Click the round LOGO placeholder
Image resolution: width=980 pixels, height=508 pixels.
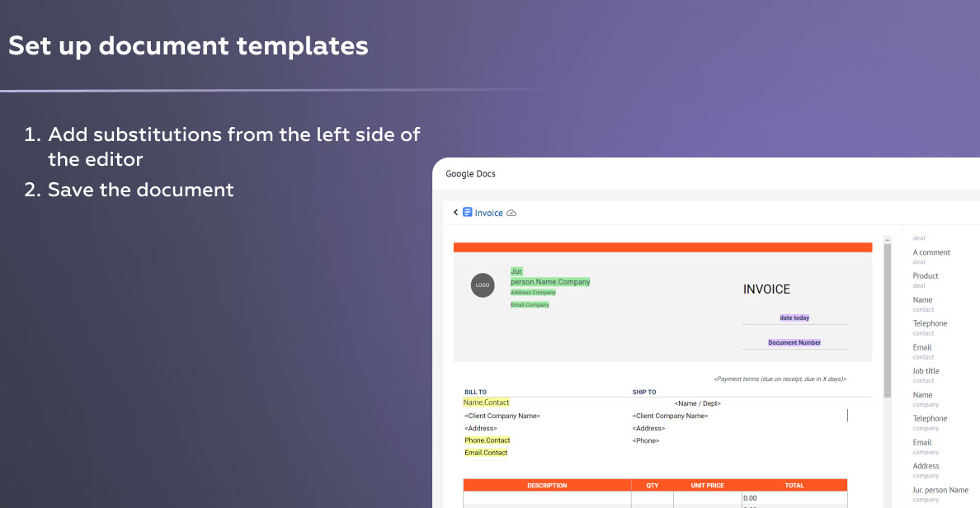click(x=483, y=285)
